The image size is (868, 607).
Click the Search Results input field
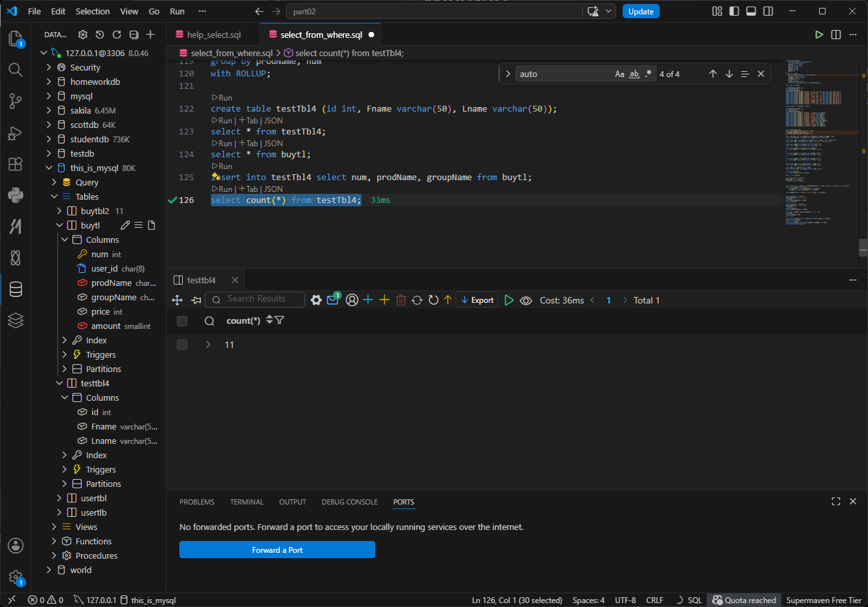tap(255, 299)
